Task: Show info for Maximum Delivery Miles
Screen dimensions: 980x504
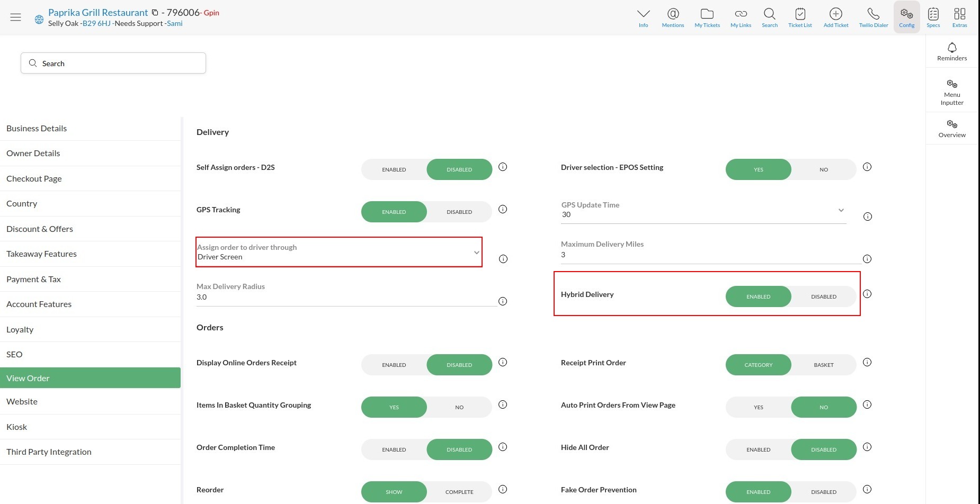Action: 867,259
